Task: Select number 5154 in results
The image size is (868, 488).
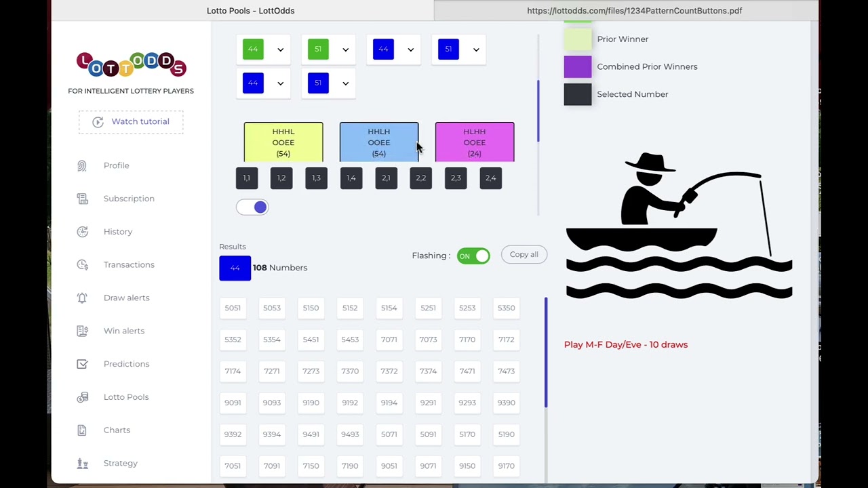Action: pos(389,308)
